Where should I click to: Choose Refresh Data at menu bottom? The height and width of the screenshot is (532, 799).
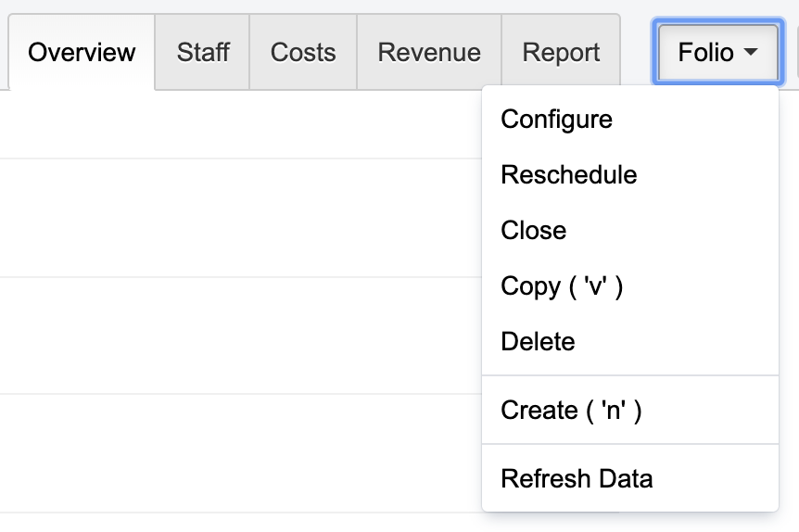577,478
